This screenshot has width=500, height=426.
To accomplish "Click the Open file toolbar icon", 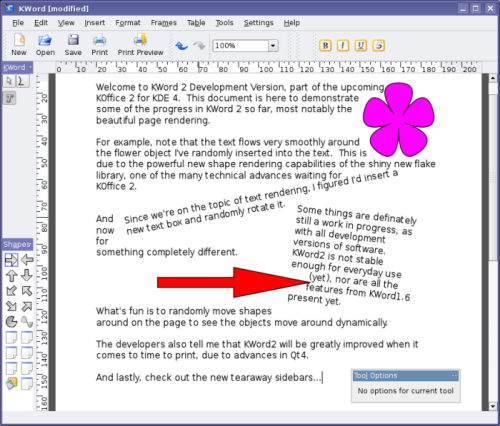I will tap(45, 45).
